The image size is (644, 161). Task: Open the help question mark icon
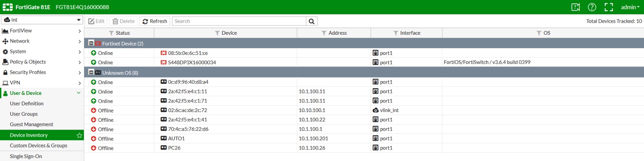(x=592, y=7)
